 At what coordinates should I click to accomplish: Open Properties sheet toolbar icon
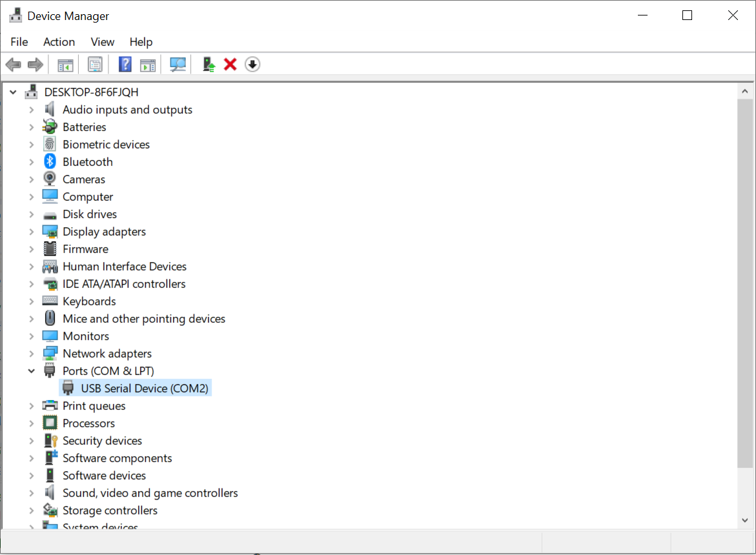coord(95,65)
